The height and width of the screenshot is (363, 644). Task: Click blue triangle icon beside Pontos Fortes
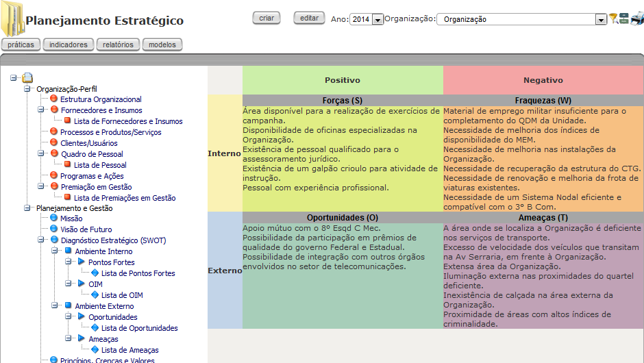[x=82, y=262]
